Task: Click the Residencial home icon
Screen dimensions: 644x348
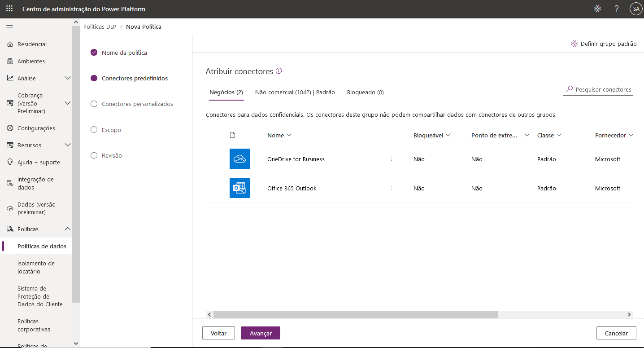Action: pyautogui.click(x=10, y=44)
